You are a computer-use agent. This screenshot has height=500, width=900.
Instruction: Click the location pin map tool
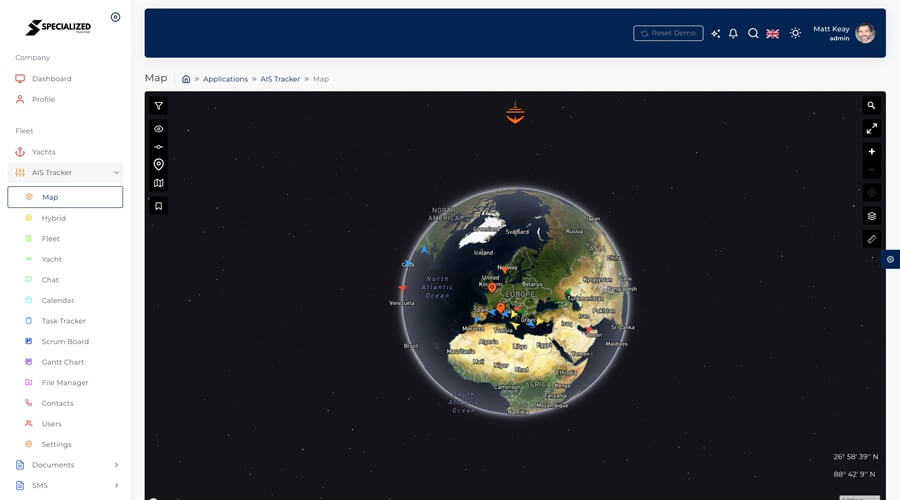point(158,164)
